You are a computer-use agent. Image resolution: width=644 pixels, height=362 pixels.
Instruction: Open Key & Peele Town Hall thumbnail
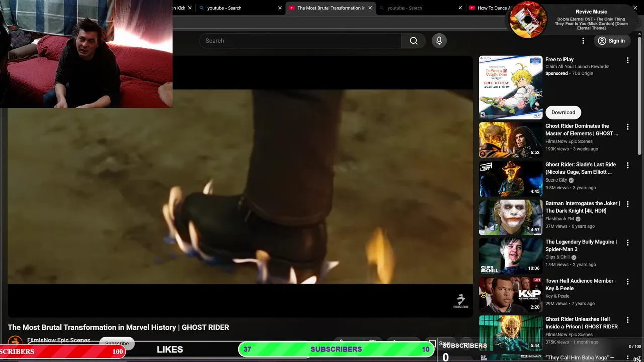pos(511,295)
